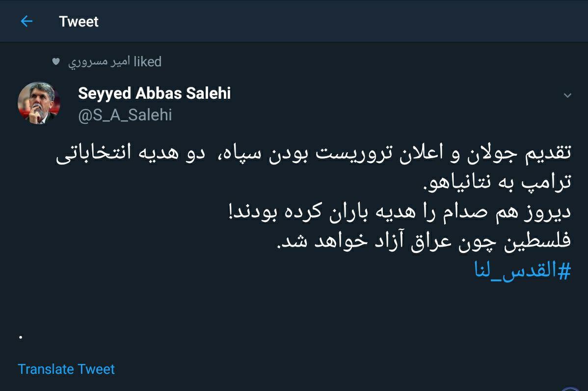Open the #القدس_لنا hashtag
Screen dimensions: 588x391
(523, 271)
